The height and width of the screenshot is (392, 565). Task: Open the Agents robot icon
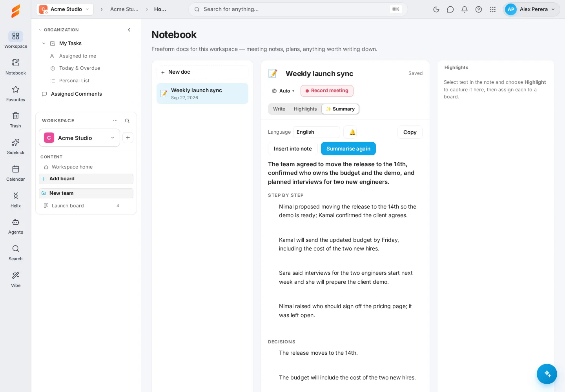coord(16,226)
